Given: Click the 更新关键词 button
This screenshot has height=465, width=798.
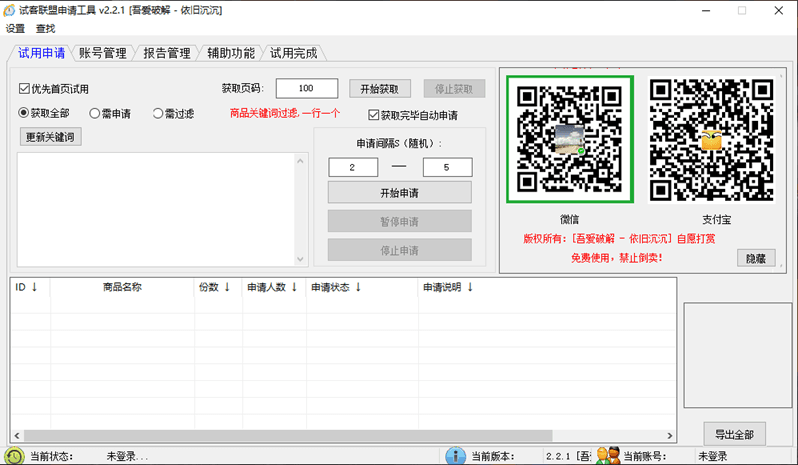Looking at the screenshot, I should pos(50,137).
